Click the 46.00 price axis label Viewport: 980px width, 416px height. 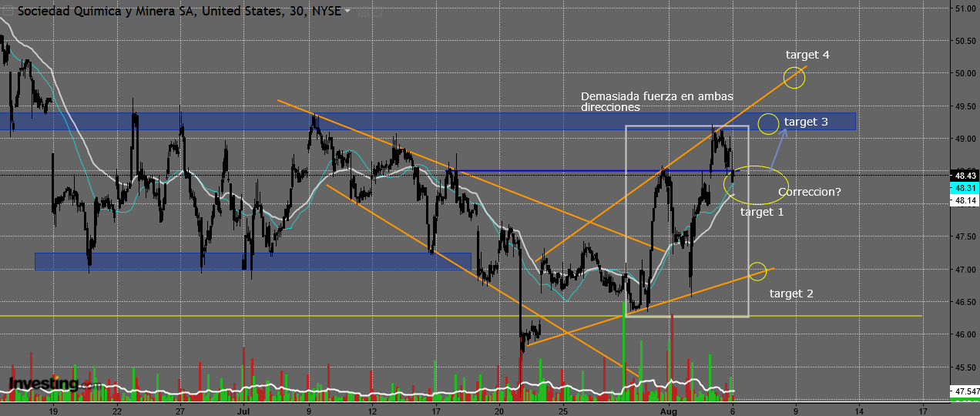click(x=965, y=335)
